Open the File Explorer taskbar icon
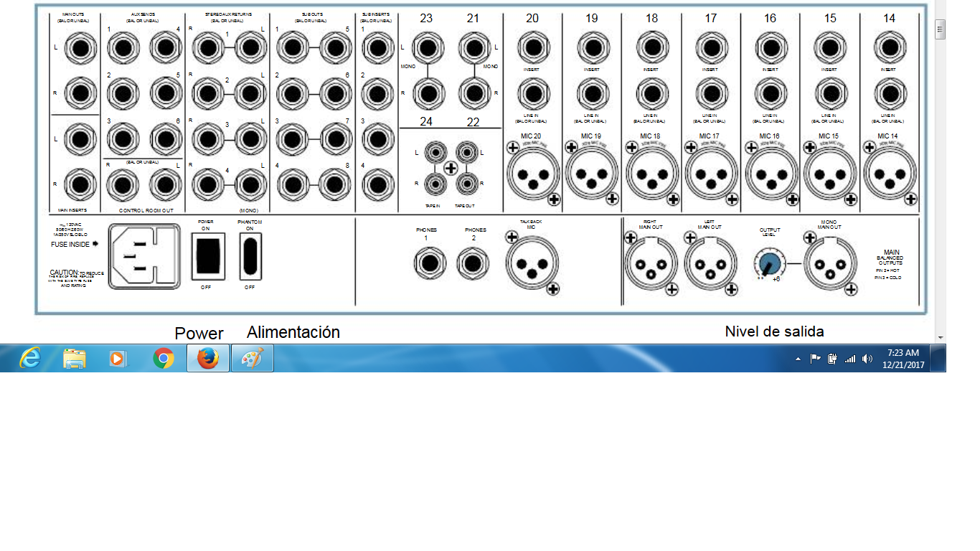The height and width of the screenshot is (551, 980). pos(74,358)
